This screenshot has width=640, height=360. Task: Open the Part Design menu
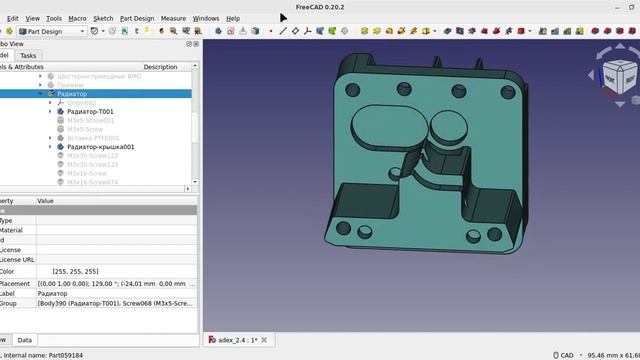coord(137,18)
